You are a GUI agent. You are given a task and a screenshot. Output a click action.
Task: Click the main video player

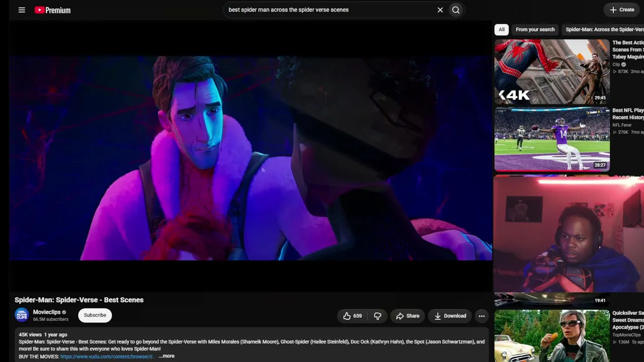pyautogui.click(x=251, y=156)
